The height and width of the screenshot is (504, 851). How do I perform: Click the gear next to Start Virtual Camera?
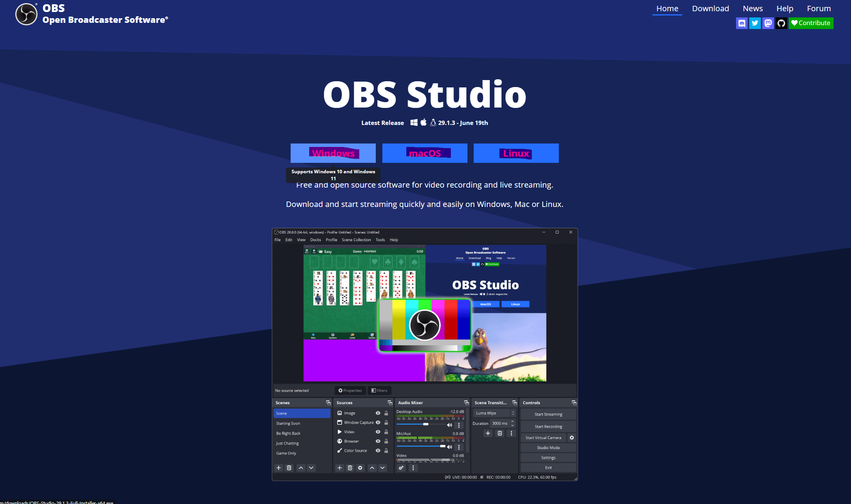(x=572, y=437)
